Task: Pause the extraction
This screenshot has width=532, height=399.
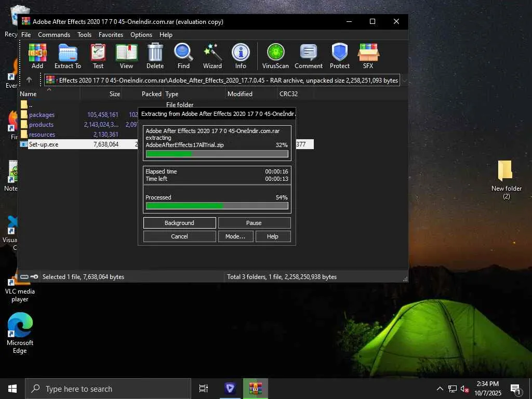Action: (254, 223)
